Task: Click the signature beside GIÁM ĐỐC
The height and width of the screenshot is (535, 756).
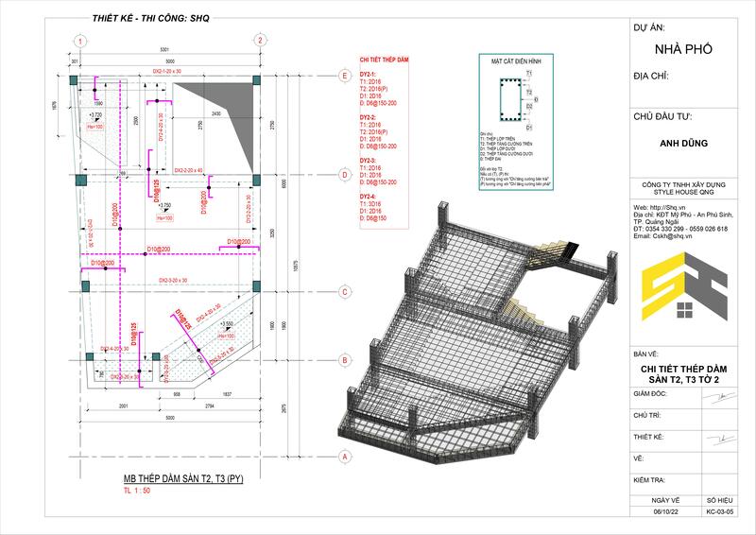Action: pyautogui.click(x=720, y=397)
